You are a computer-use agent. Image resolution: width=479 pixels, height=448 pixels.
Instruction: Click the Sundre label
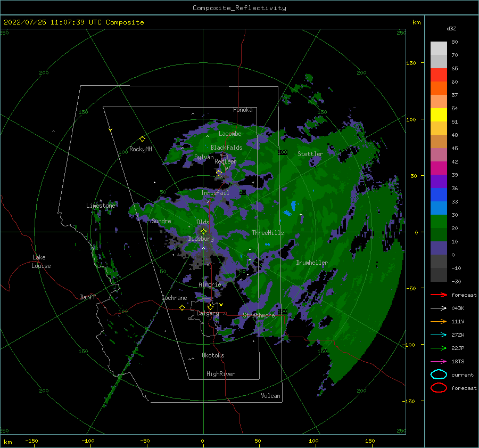[161, 221]
